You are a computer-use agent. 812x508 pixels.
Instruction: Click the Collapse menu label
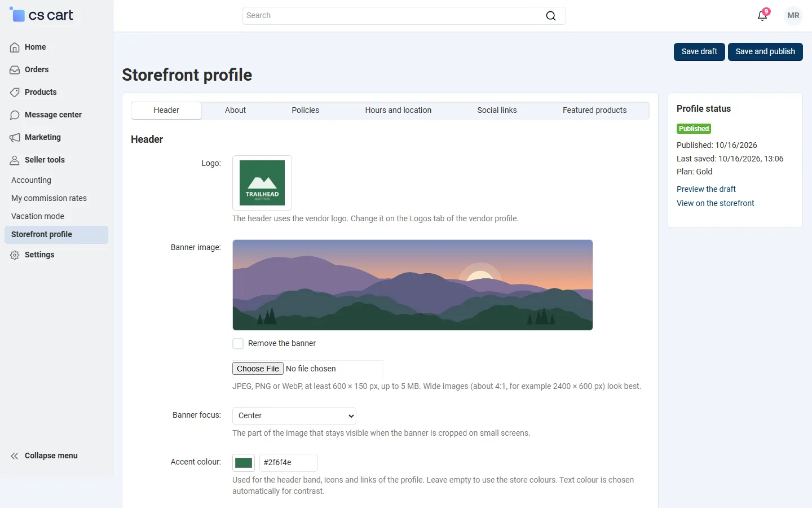pos(51,456)
